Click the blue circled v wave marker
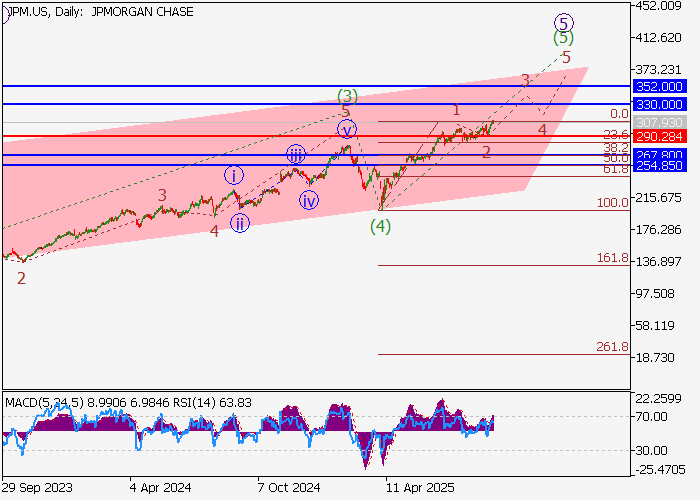 tap(346, 128)
